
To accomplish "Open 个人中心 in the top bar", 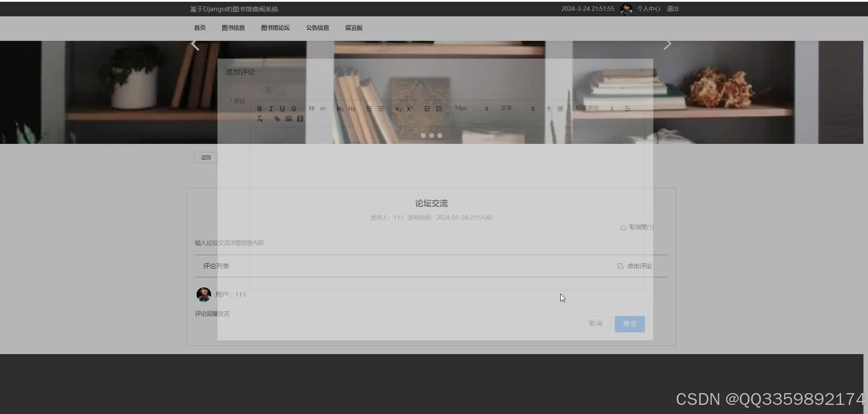I will (x=648, y=9).
